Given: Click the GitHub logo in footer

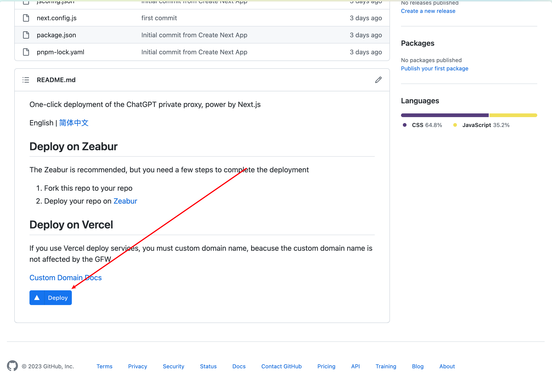Looking at the screenshot, I should pos(12,366).
